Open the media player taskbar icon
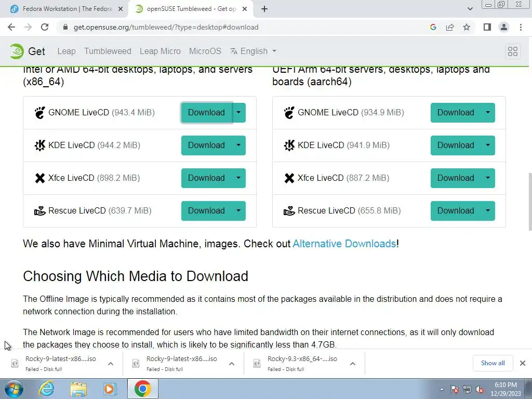The image size is (532, 399). (110, 389)
